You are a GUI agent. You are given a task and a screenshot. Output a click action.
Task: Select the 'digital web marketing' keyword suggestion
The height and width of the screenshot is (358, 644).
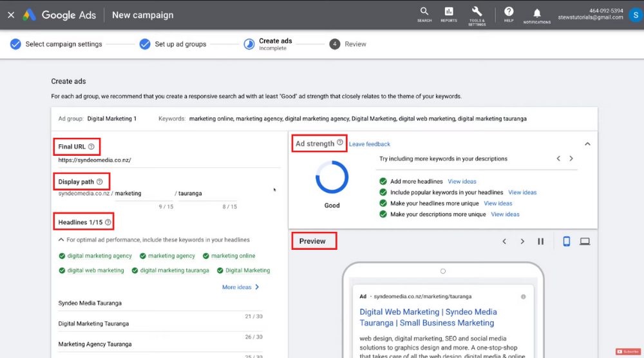coord(91,270)
